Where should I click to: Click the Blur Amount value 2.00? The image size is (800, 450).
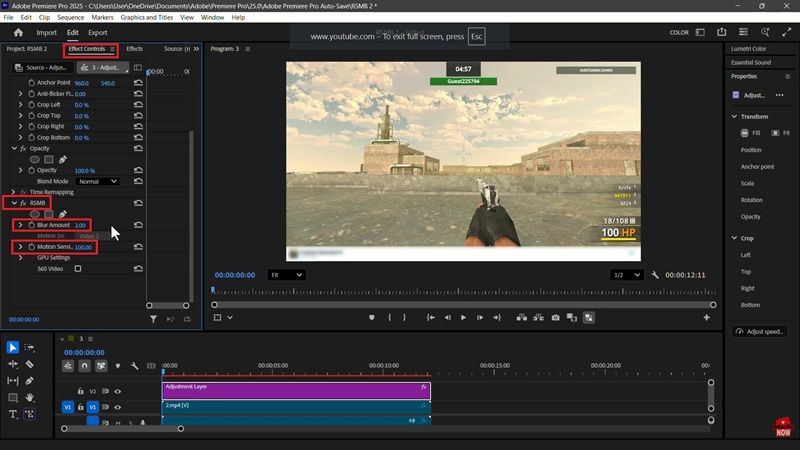(x=80, y=225)
